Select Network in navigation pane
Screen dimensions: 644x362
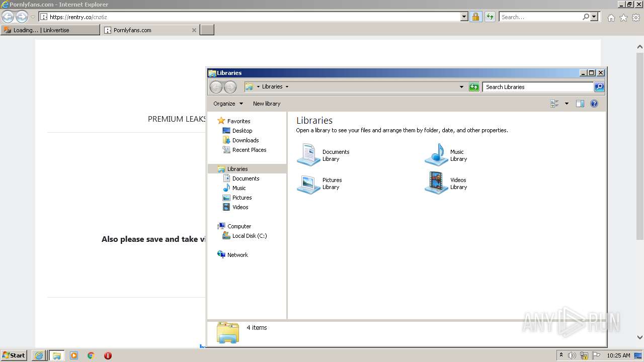[x=237, y=255]
